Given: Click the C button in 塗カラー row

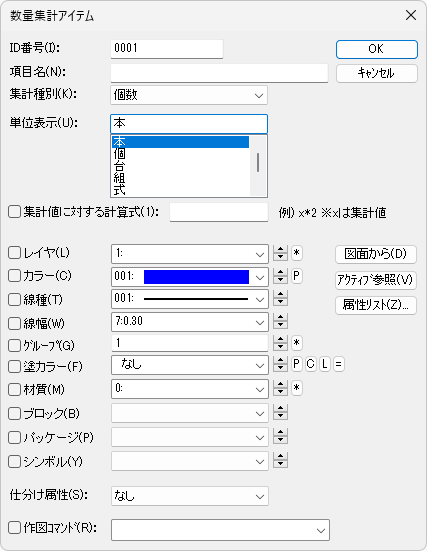Looking at the screenshot, I should (310, 364).
